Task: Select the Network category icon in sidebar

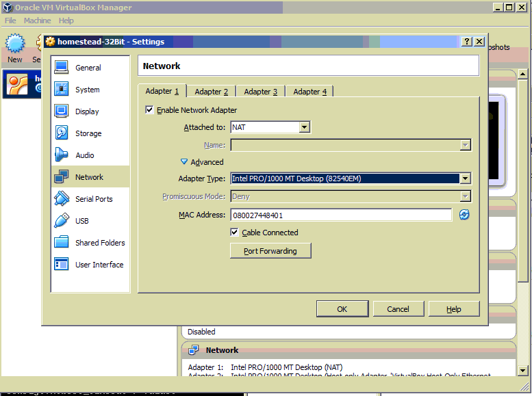Action: 62,176
